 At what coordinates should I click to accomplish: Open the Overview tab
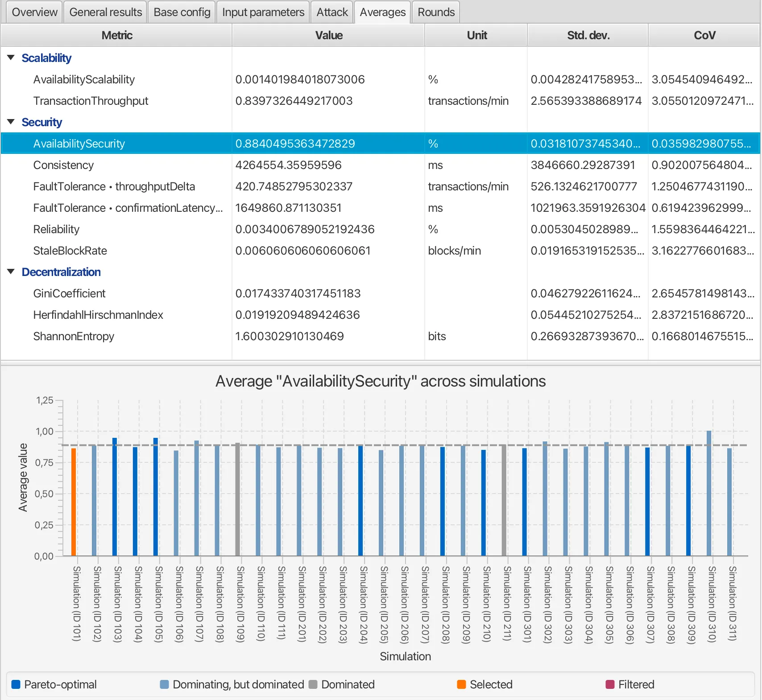(34, 12)
